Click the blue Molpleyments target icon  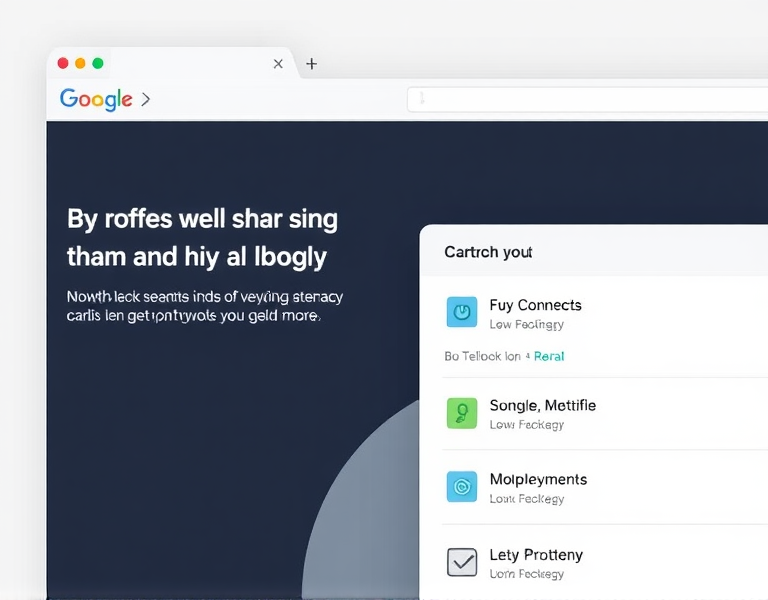click(462, 486)
